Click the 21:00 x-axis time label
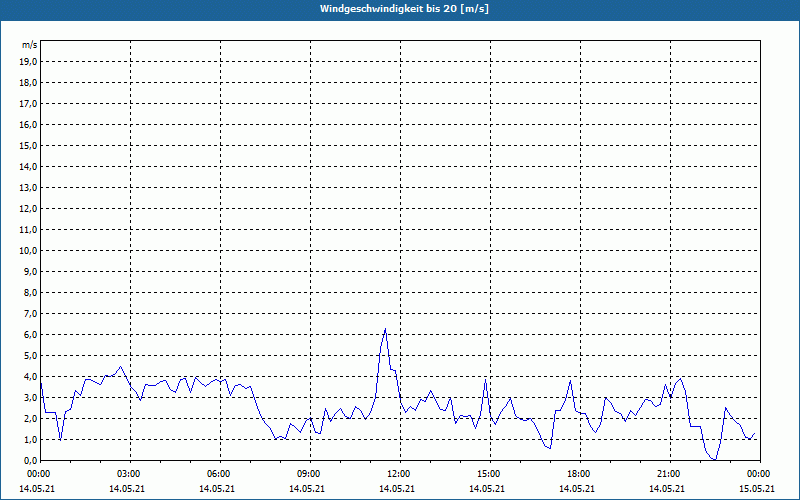 [670, 474]
